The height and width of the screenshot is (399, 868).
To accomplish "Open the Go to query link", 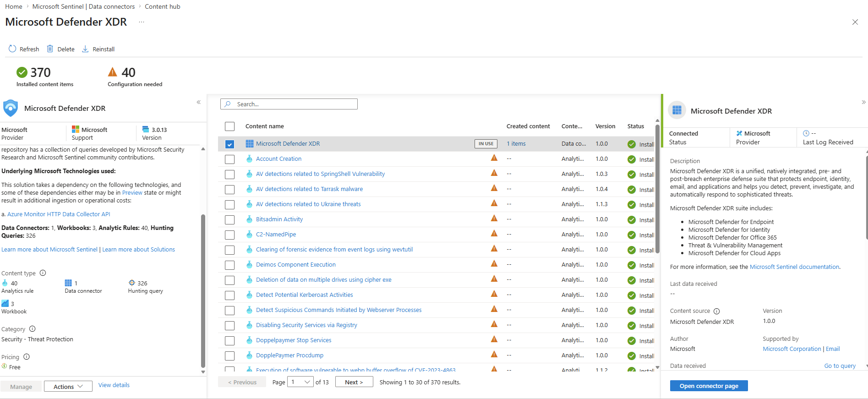I will 840,366.
